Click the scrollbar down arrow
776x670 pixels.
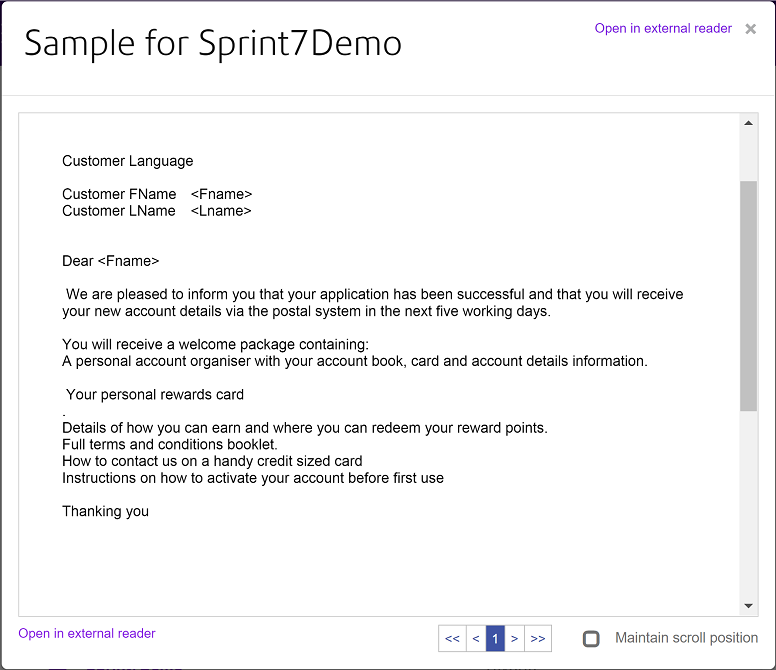pos(748,606)
